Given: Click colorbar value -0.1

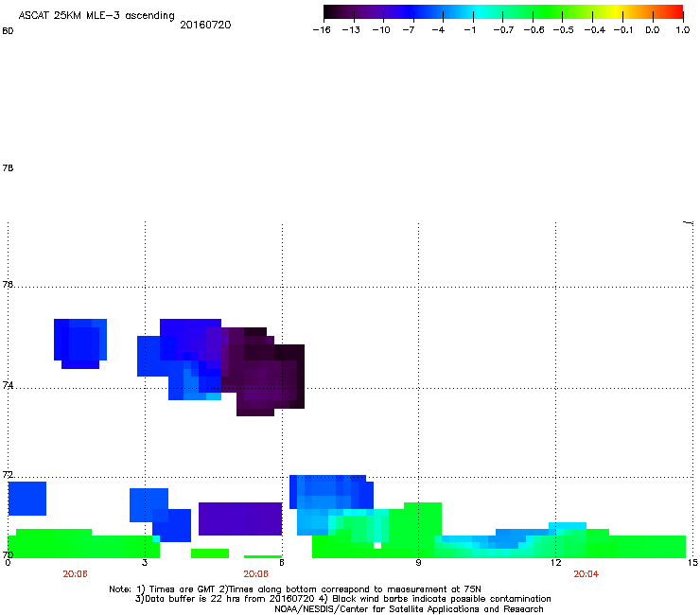Looking at the screenshot, I should pos(622,30).
